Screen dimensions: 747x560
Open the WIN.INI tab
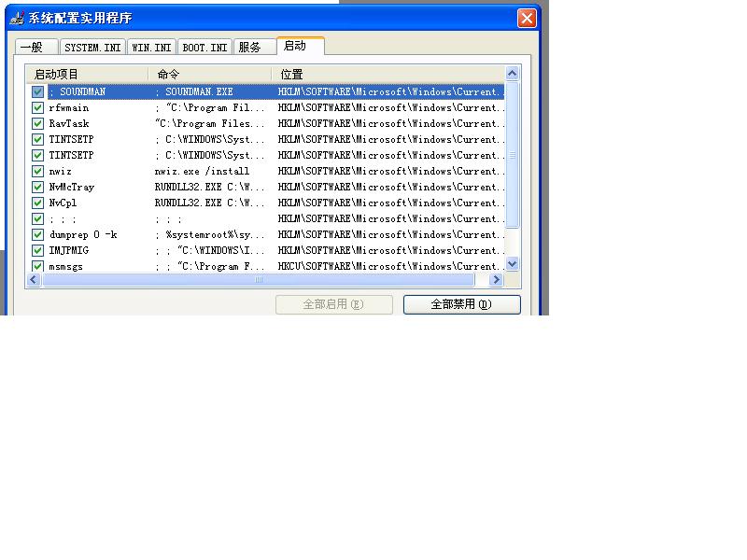point(151,48)
